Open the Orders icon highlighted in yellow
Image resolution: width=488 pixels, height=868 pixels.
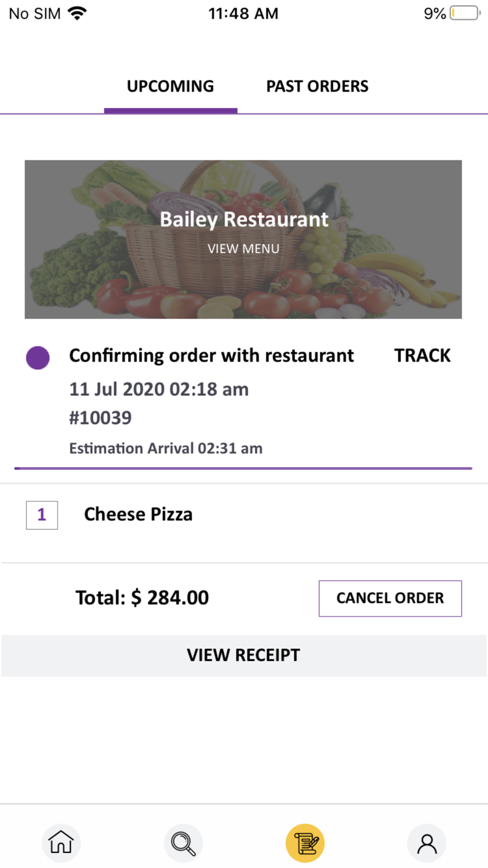tap(305, 843)
